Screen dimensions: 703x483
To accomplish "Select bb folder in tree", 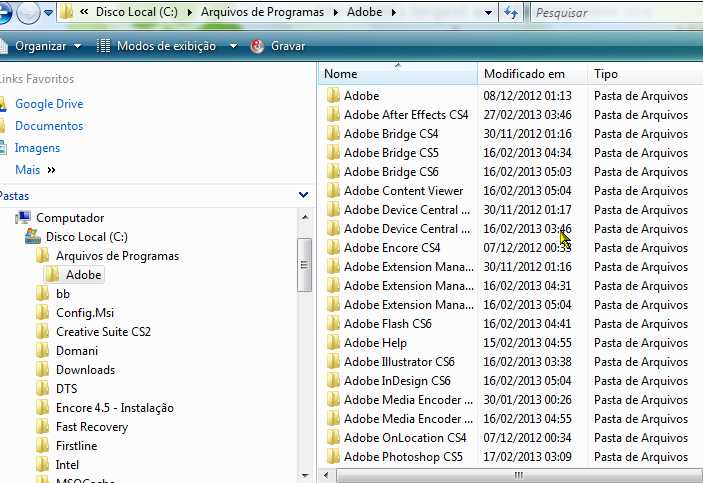I will click(x=63, y=294).
